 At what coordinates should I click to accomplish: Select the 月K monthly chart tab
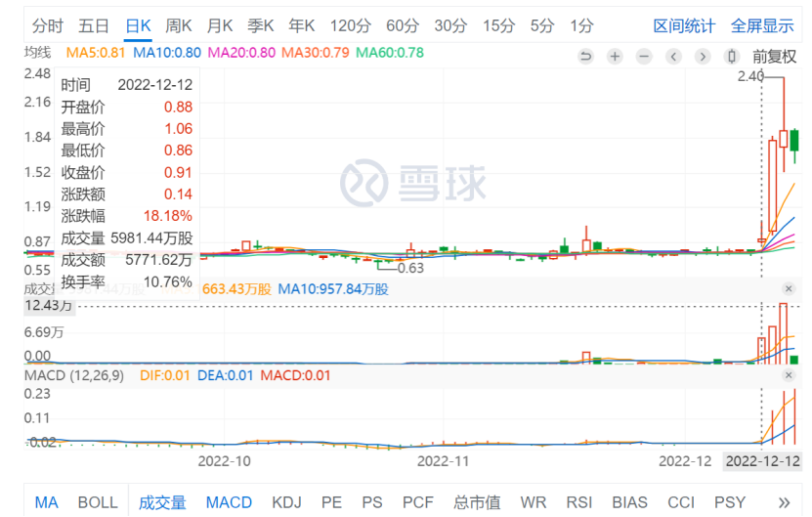[x=220, y=25]
